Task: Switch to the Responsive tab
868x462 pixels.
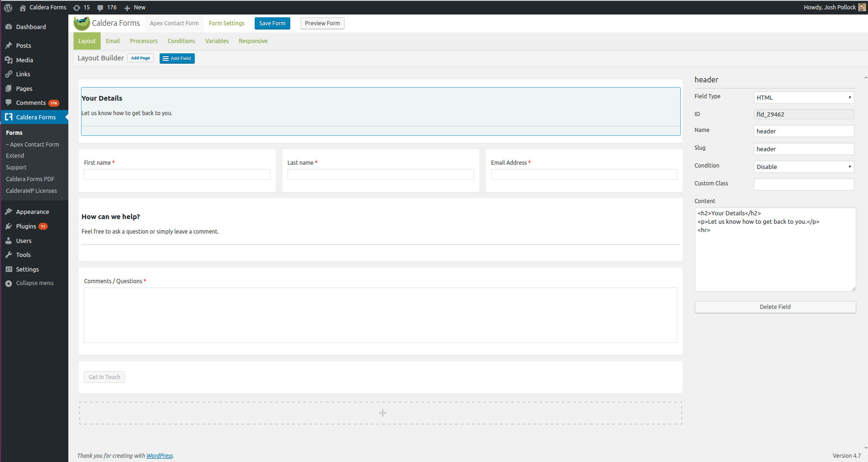Action: (253, 41)
